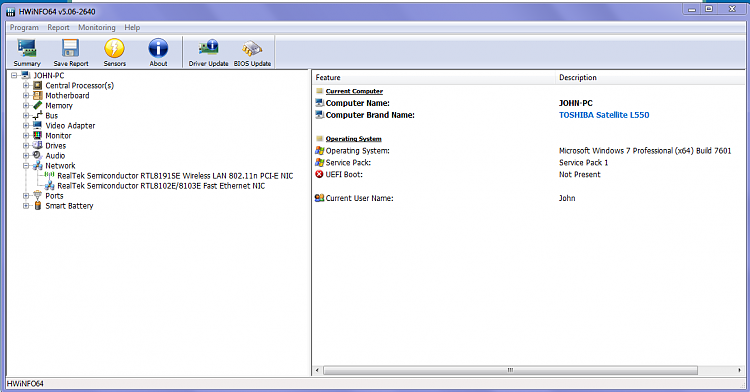Click the 'Operating System' section heading

point(353,139)
